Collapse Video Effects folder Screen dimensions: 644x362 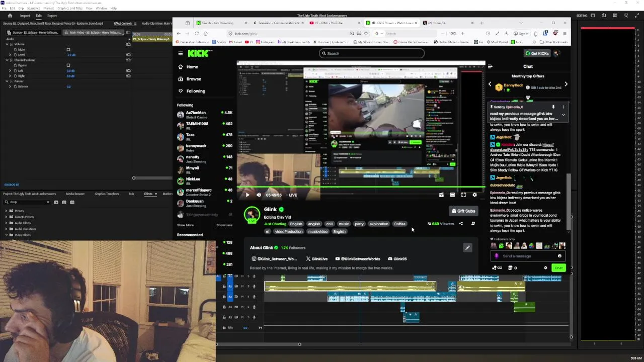tap(6, 235)
